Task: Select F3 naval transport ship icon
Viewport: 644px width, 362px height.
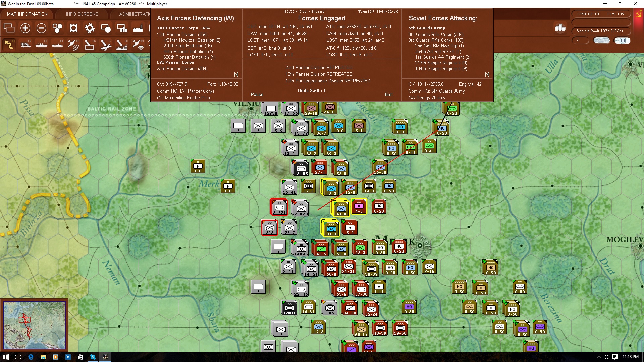Action: 41,44
